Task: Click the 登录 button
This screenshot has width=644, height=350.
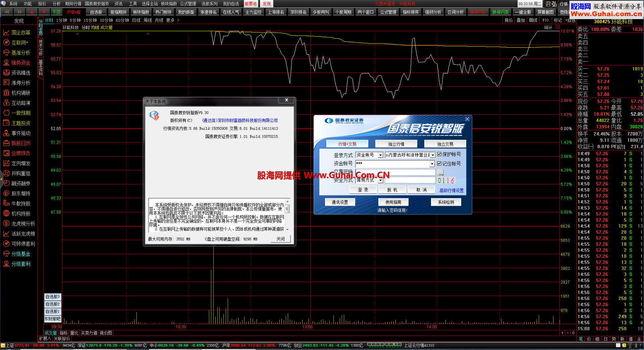Action: [363, 190]
